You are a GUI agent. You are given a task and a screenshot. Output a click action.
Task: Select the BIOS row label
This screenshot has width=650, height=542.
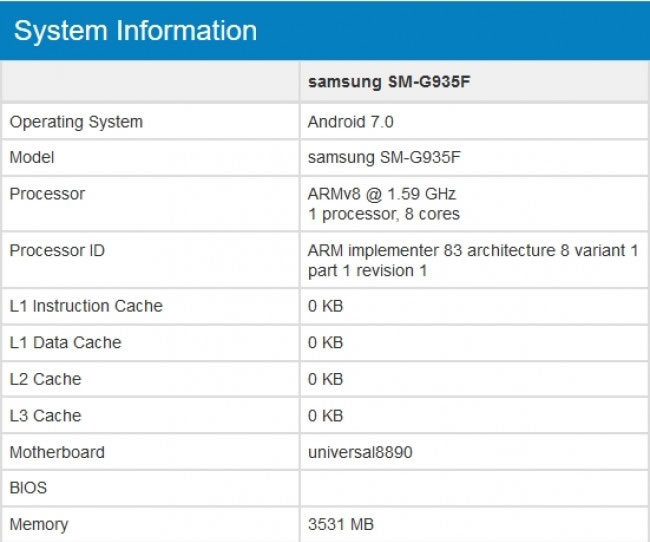(x=28, y=488)
